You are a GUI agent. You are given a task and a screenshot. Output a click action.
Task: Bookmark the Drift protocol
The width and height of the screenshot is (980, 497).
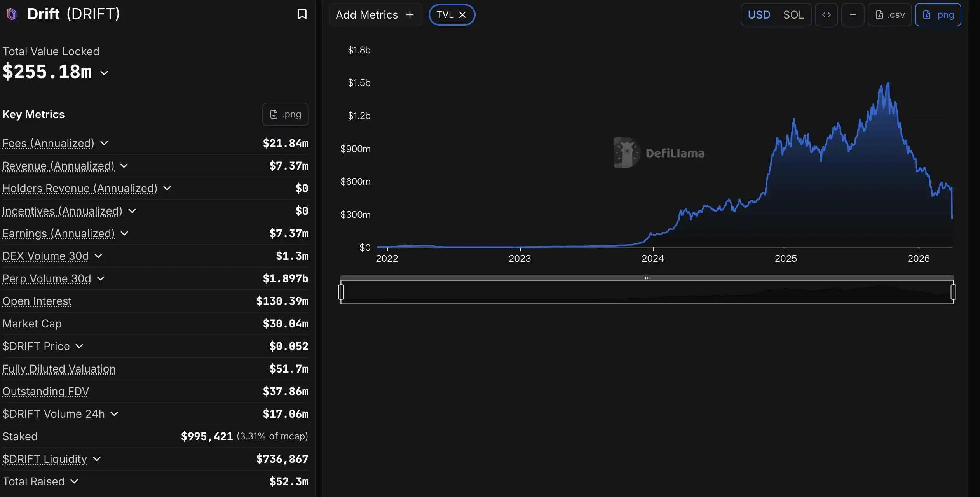pyautogui.click(x=302, y=14)
